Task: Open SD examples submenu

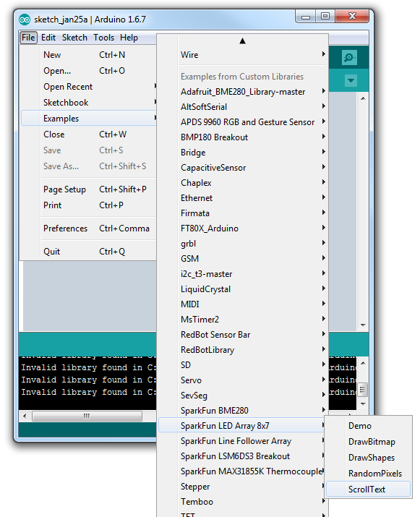Action: [243, 364]
